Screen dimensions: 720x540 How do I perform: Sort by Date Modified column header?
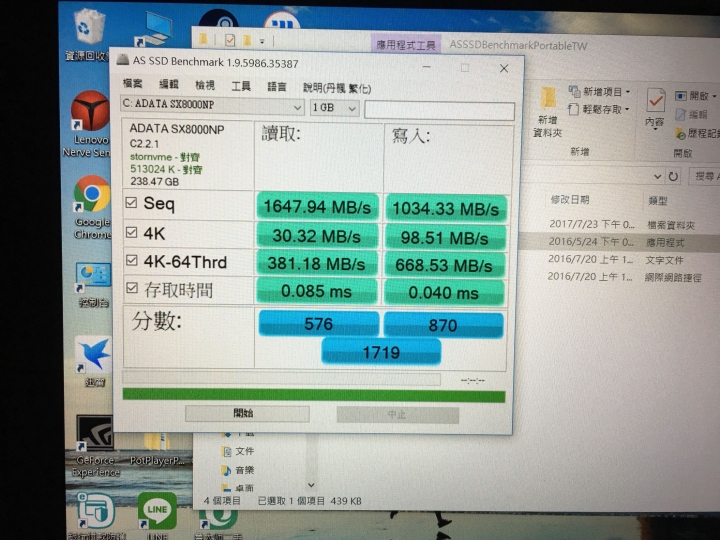click(570, 200)
